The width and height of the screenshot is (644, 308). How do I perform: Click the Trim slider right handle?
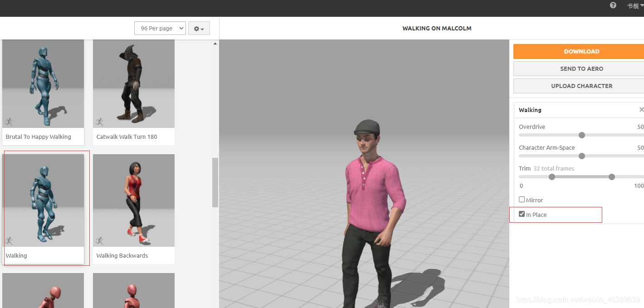coord(612,177)
